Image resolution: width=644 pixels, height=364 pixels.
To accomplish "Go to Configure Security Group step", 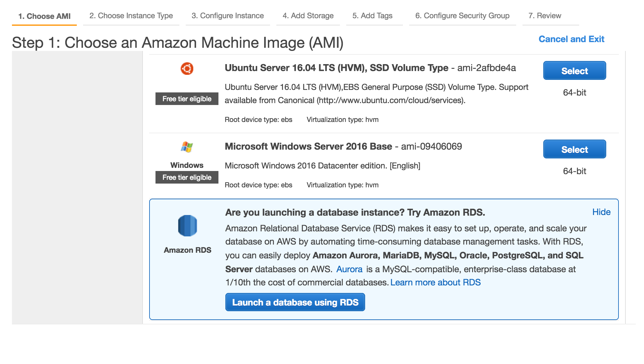I will pos(462,16).
